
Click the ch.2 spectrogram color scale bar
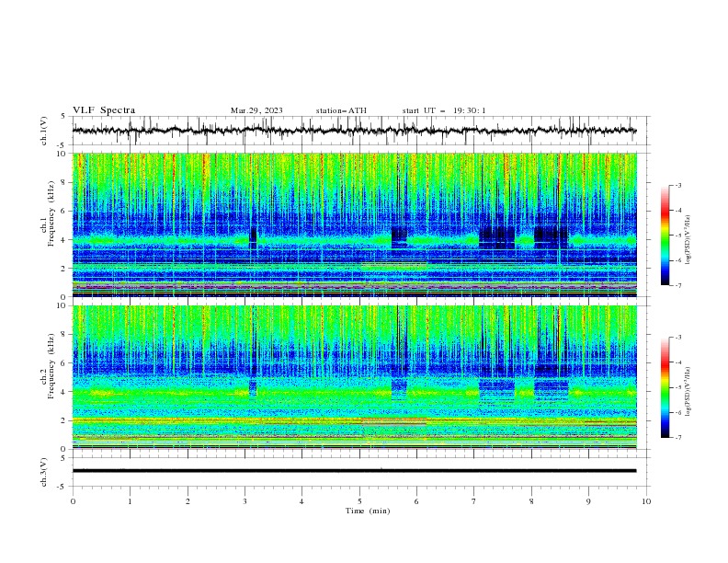coord(665,387)
